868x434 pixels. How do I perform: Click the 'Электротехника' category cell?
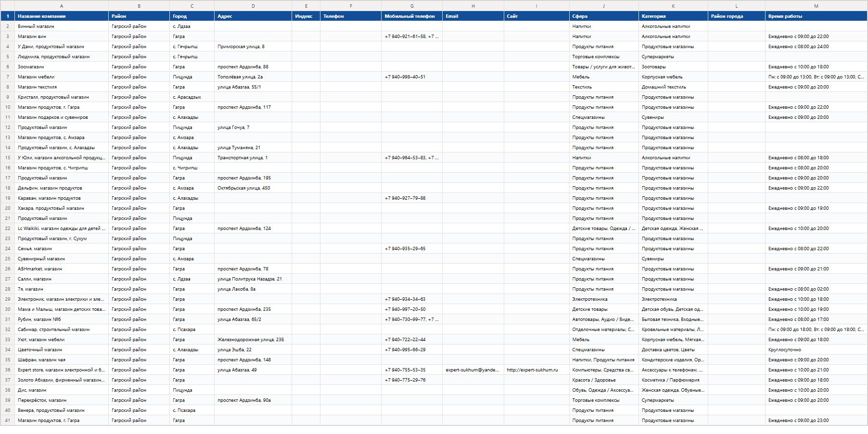[x=673, y=299]
